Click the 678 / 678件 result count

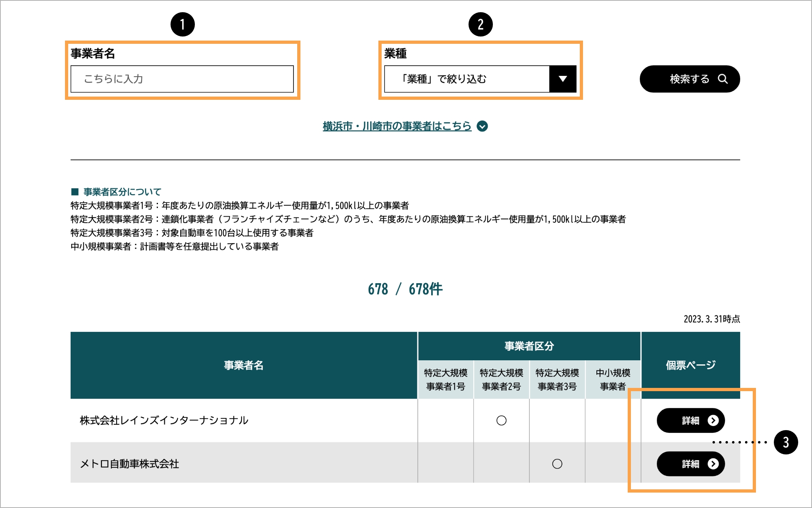[405, 289]
